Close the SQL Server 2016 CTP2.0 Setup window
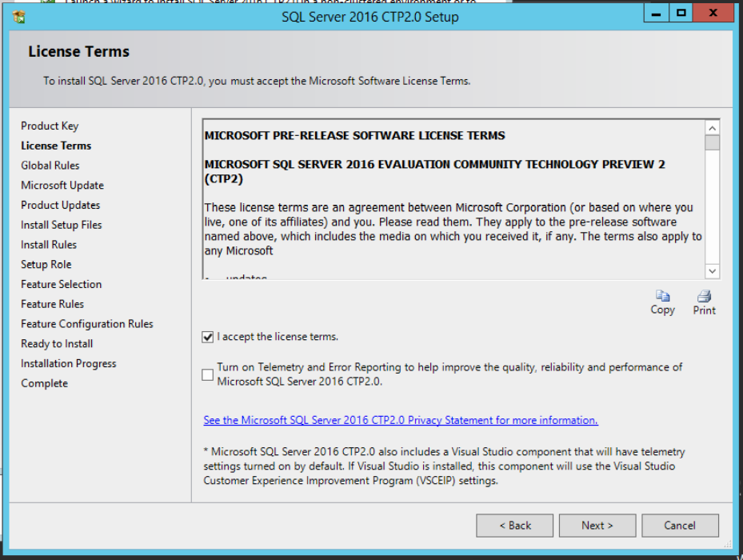Image resolution: width=743 pixels, height=560 pixels. 713,14
